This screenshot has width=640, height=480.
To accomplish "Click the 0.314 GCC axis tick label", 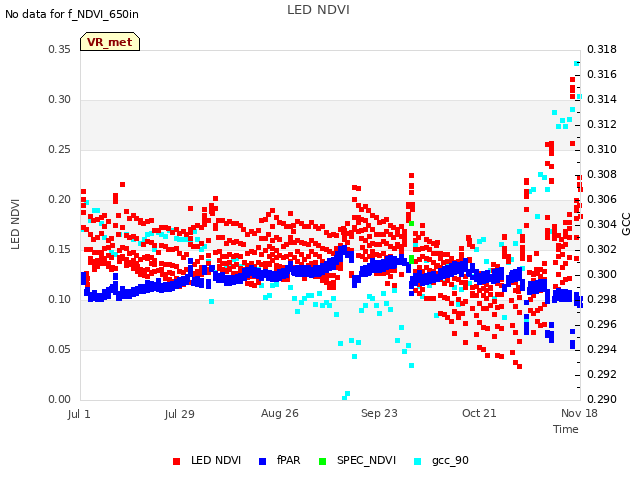I will coord(602,99).
